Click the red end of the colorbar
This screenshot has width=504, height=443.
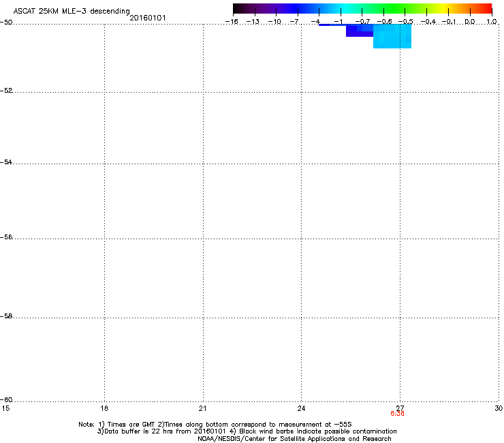pos(486,8)
